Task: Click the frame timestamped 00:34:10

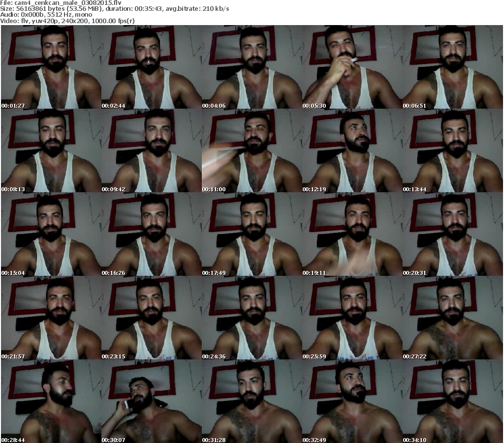Action: click(x=453, y=401)
